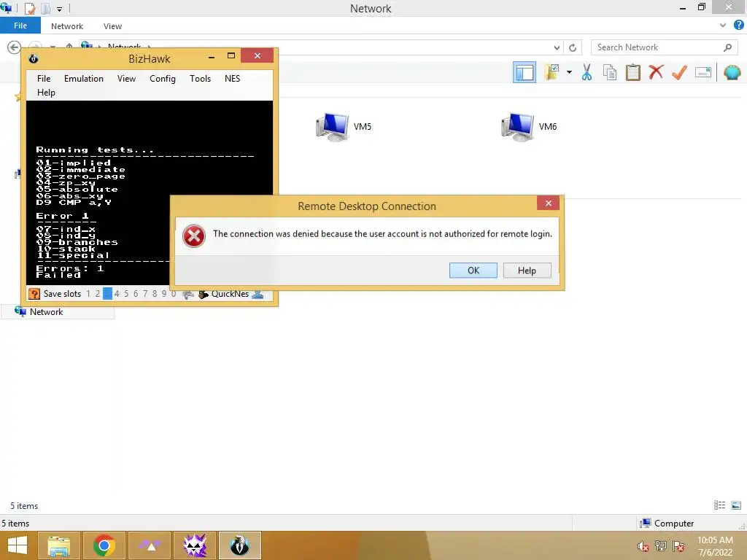Switch to large icons view
Screen dimensions: 747x560
click(736, 505)
